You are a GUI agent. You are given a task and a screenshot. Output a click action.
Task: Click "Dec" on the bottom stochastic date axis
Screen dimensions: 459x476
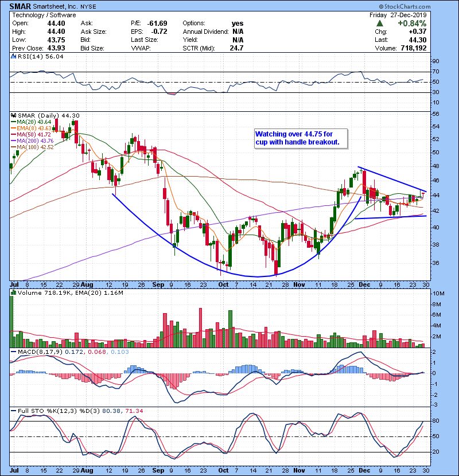click(364, 470)
